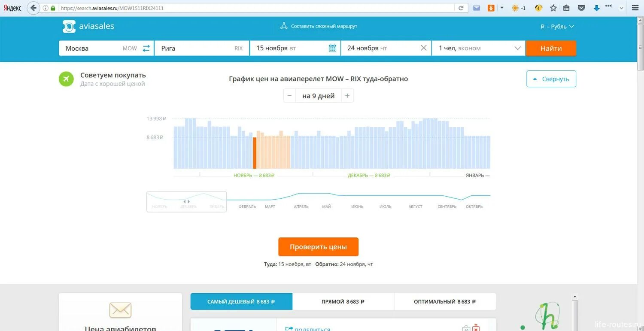644x331 pixels.
Task: Switch to Прямой 8 683 ₽ tab
Action: click(x=343, y=301)
